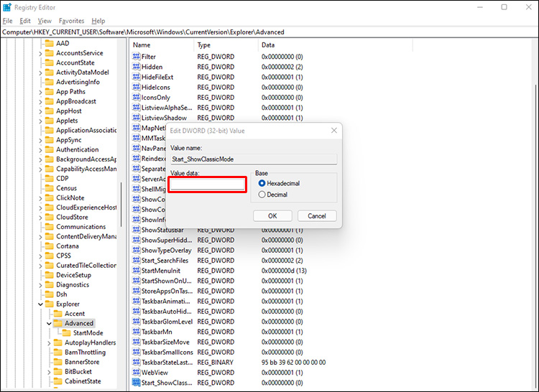539x392 pixels.
Task: Click the CDP folder icon
Action: [x=50, y=179]
